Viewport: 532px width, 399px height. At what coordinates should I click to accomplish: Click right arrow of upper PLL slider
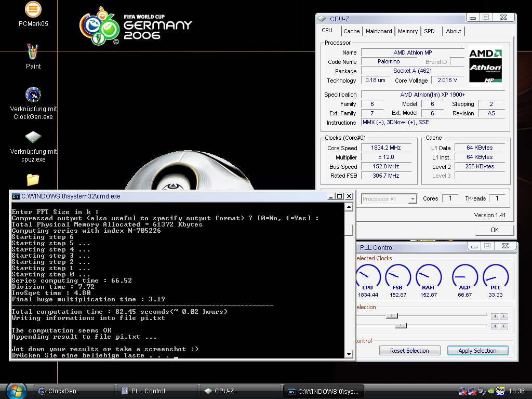(504, 316)
